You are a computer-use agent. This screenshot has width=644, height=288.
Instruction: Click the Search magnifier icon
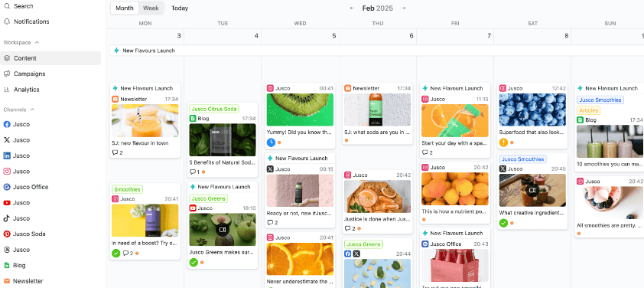(7, 6)
